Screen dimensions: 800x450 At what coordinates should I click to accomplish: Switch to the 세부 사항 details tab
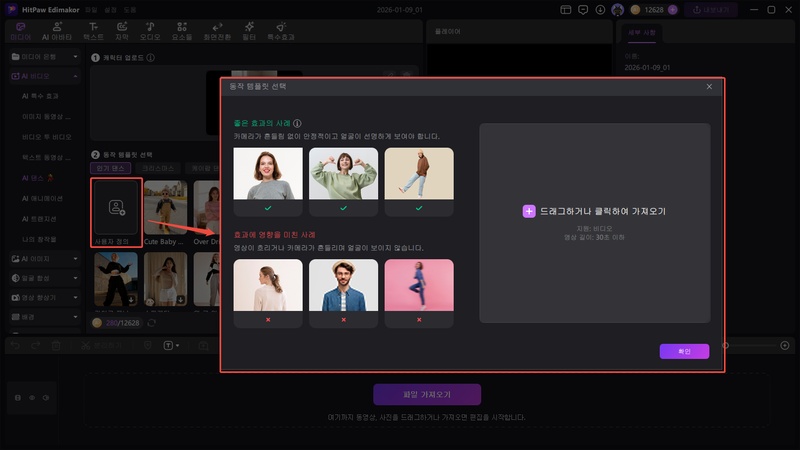point(641,33)
